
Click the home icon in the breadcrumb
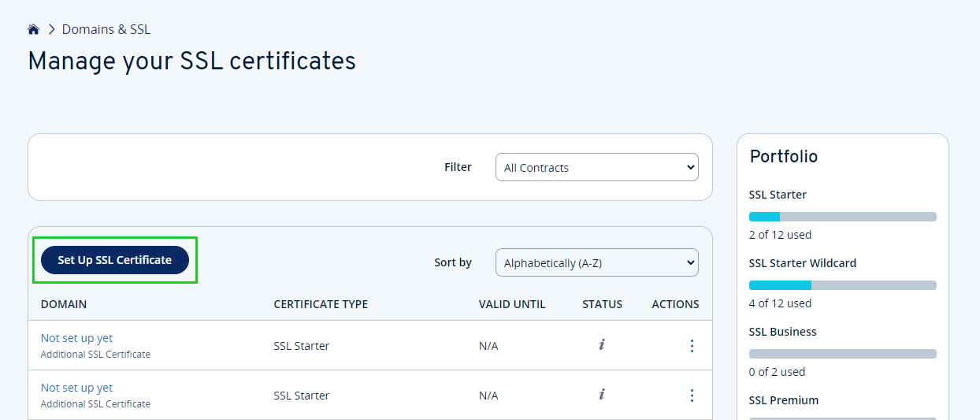coord(33,30)
